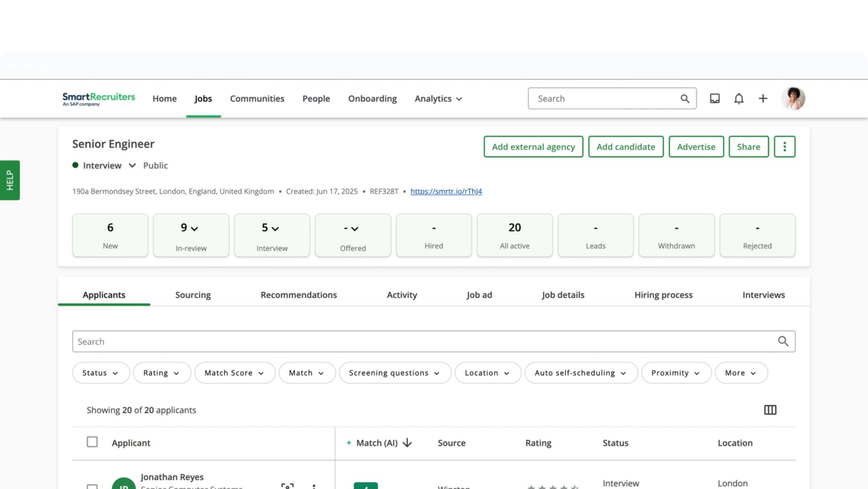
Task: Open the notifications bell
Action: [738, 98]
